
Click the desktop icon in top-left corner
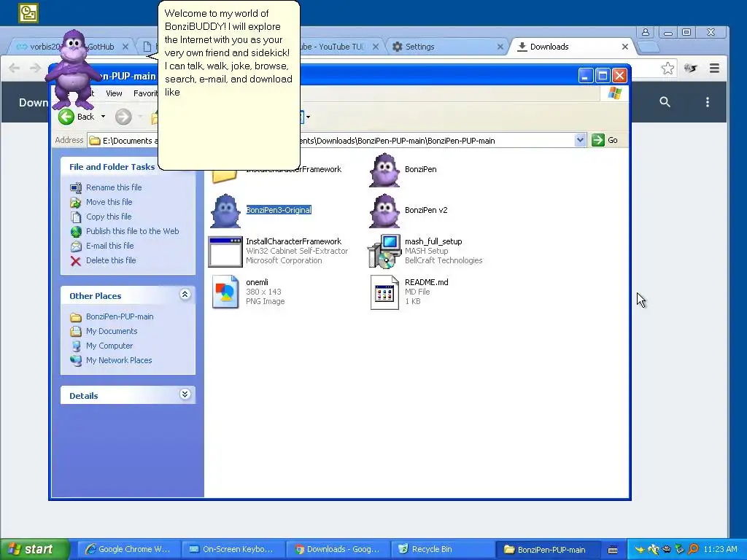(28, 13)
